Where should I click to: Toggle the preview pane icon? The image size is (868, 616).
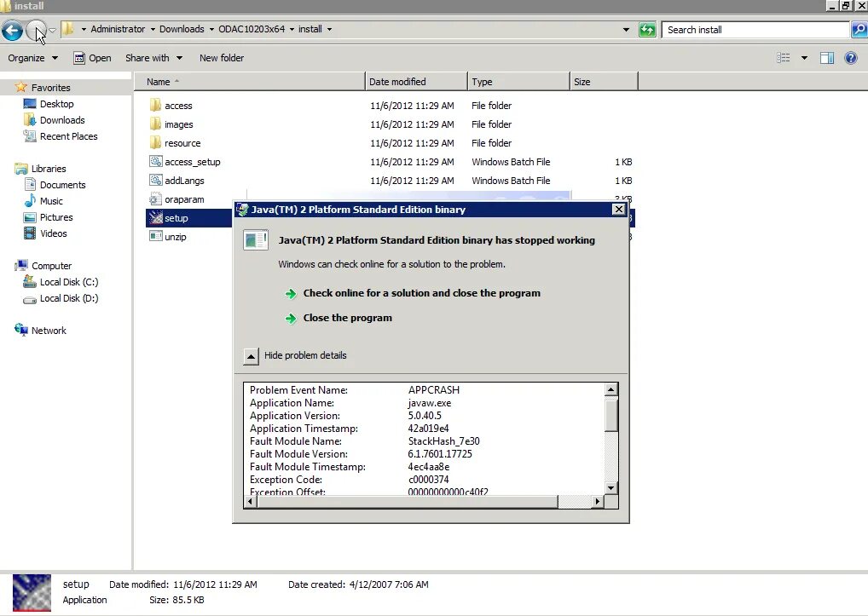click(x=827, y=58)
